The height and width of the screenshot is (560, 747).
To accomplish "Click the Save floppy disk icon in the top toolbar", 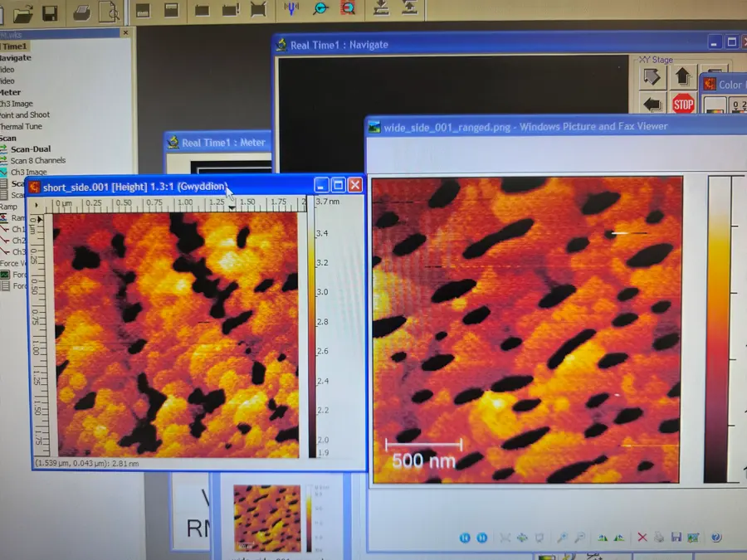I will click(50, 12).
